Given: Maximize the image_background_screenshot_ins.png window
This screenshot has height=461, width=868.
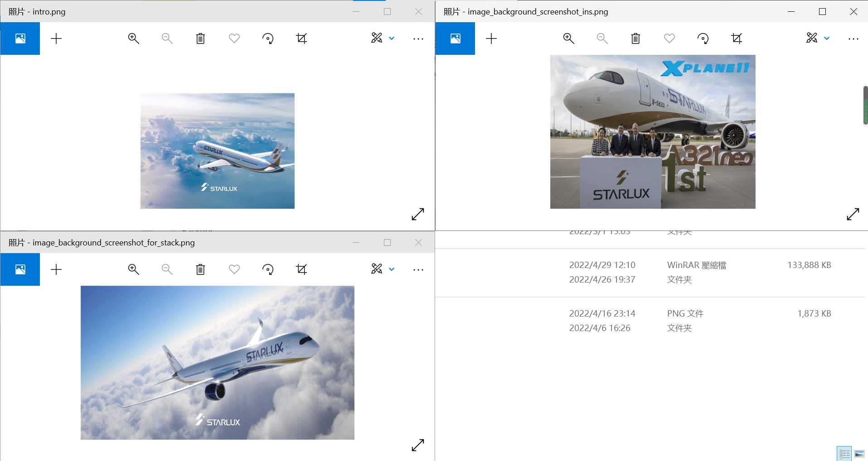Looking at the screenshot, I should [822, 11].
